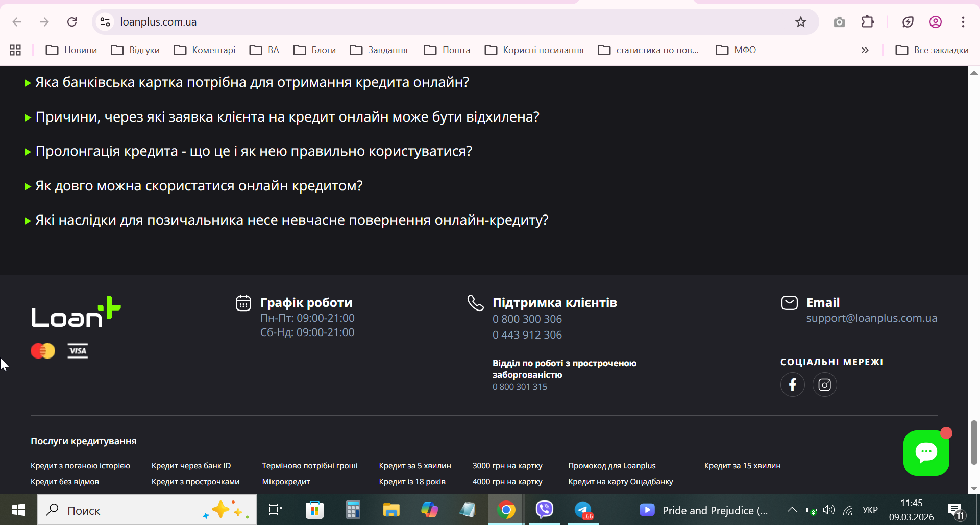Expand 'Які наслідки для позичальника' question
The height and width of the screenshot is (525, 980).
coord(287,220)
